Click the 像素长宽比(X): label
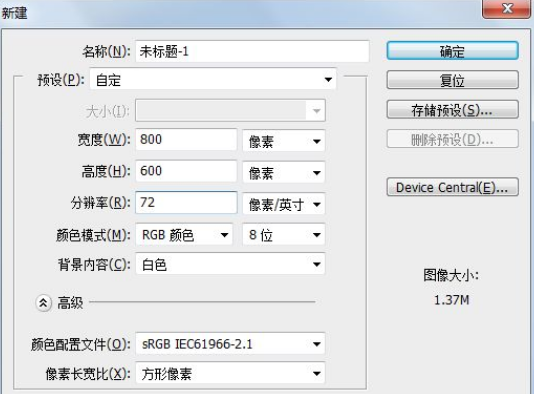Viewport: 534px width, 394px height. (88, 374)
